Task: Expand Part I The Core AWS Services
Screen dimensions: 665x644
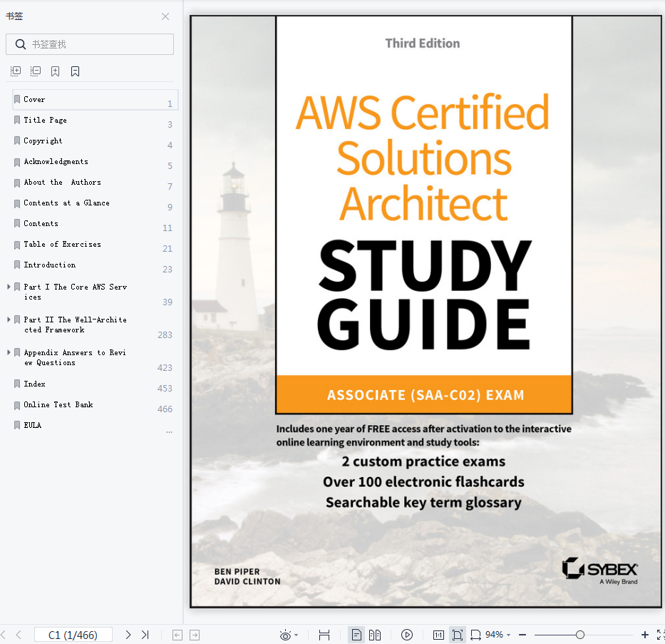Action: [9, 287]
